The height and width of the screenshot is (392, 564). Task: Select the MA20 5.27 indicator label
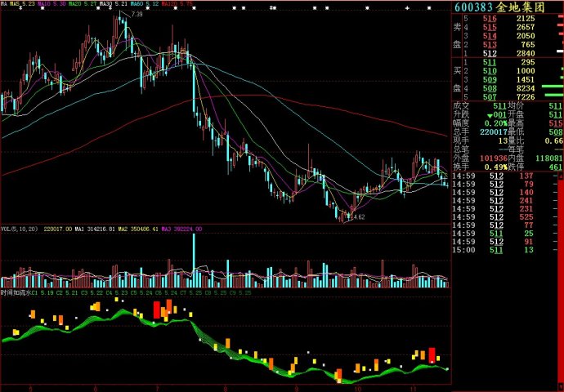tap(83, 3)
